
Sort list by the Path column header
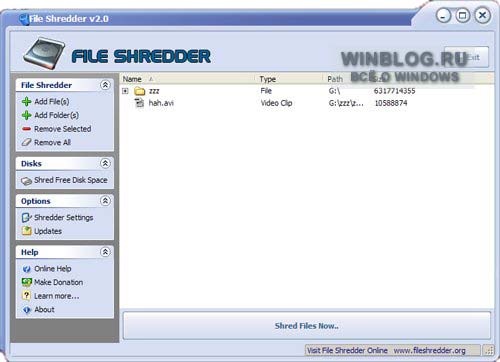335,79
